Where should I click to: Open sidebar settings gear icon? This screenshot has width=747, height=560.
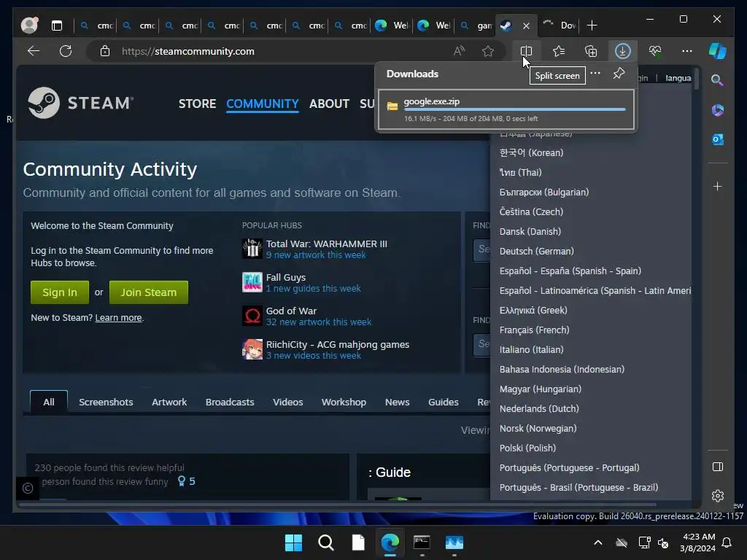(x=718, y=496)
